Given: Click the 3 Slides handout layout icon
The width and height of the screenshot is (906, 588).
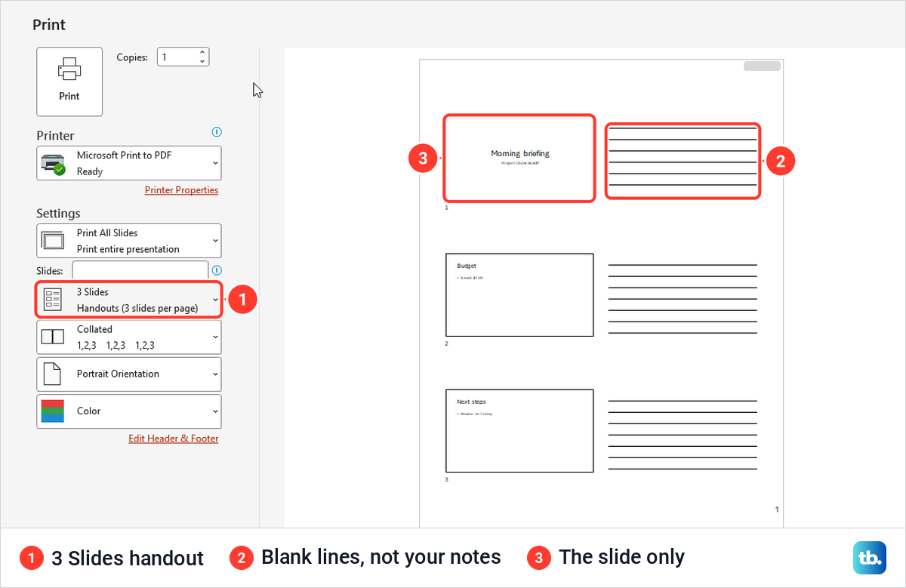Looking at the screenshot, I should tap(53, 300).
